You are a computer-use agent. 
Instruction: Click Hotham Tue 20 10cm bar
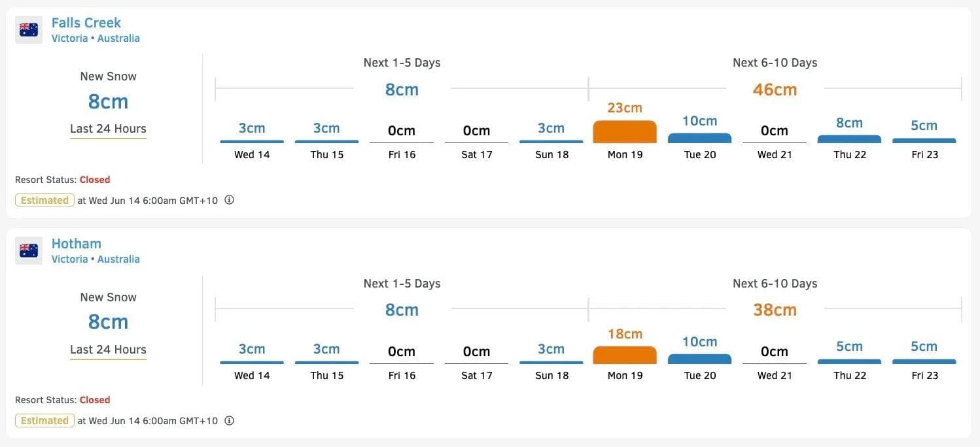(x=699, y=359)
